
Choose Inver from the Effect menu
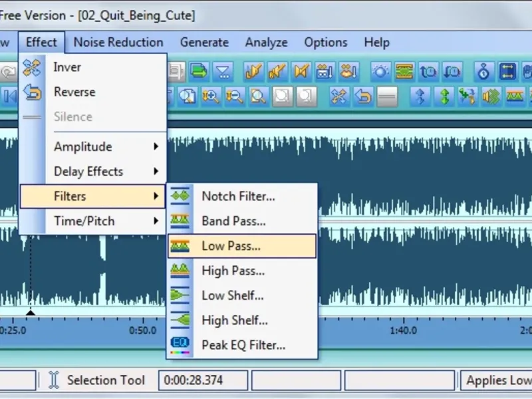(x=93, y=67)
